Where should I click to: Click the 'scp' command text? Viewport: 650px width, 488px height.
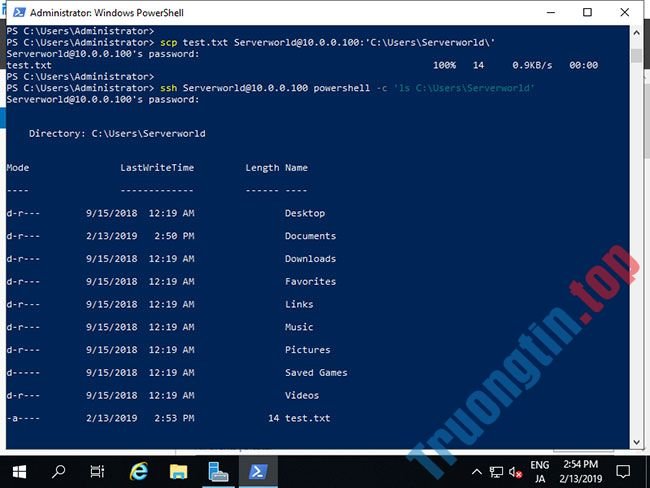point(169,43)
